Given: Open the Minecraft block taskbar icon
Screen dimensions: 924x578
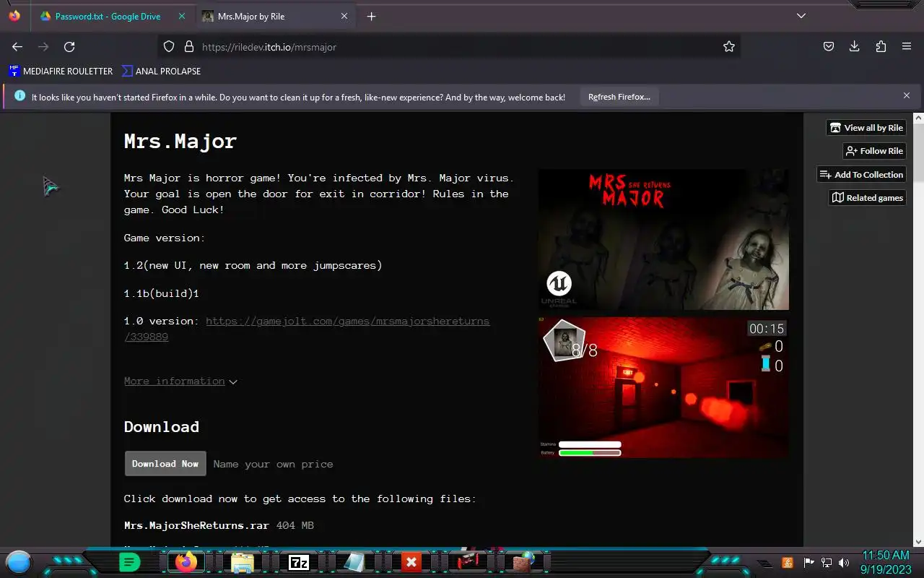Looking at the screenshot, I should tap(523, 561).
